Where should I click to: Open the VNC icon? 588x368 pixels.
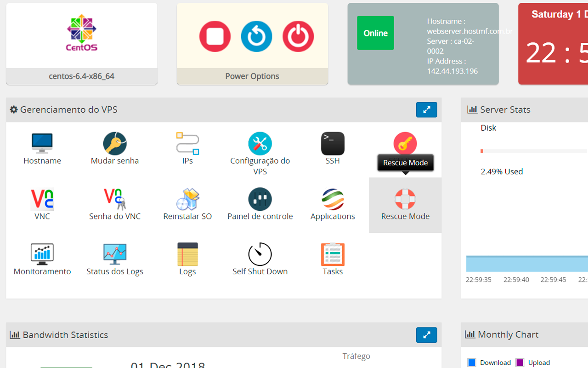click(42, 199)
